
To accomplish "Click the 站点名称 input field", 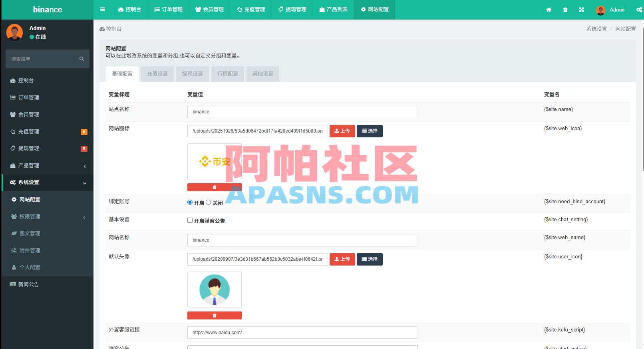I will pyautogui.click(x=302, y=112).
